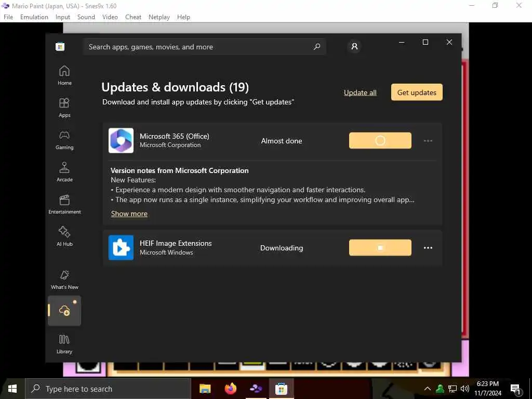The image size is (532, 399).
Task: Click the HEIF Image Extensions app icon
Action: tap(121, 248)
